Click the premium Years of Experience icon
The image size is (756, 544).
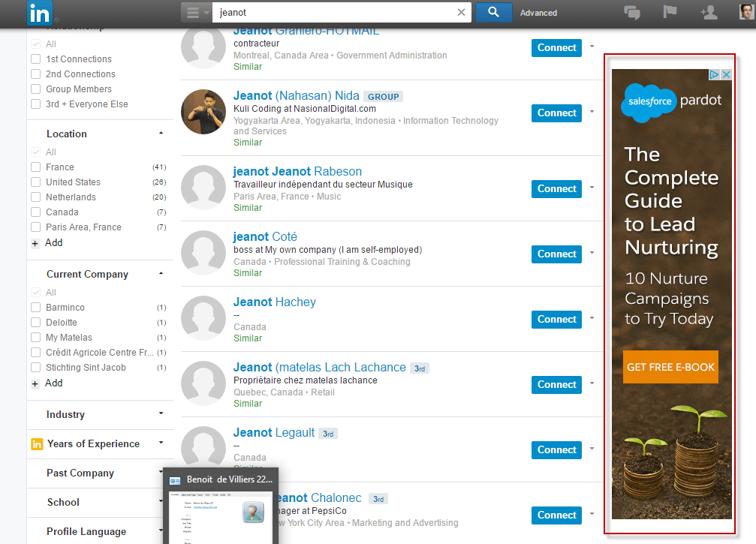click(37, 443)
